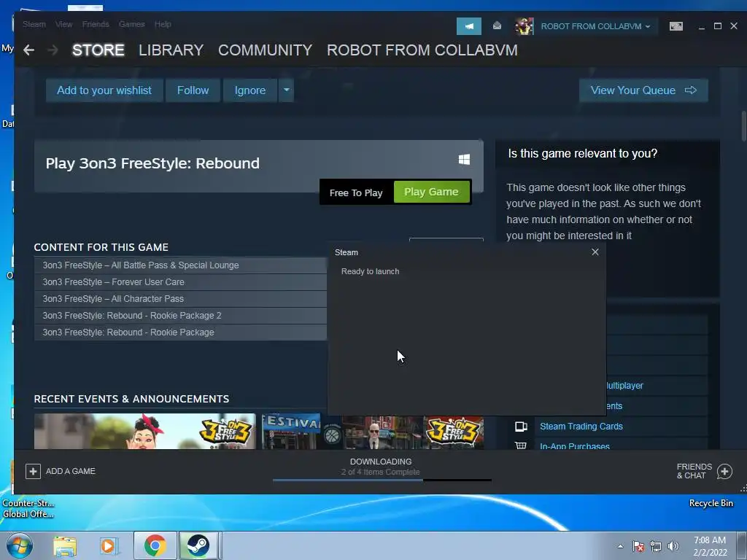Click the network tray icon
This screenshot has width=747, height=560.
click(x=656, y=546)
